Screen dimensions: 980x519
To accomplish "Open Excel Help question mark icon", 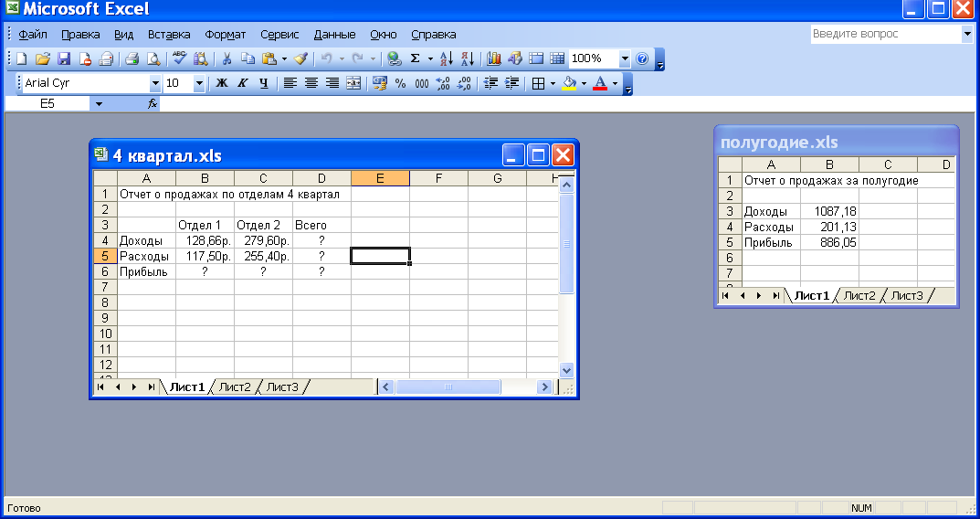I will pos(642,58).
